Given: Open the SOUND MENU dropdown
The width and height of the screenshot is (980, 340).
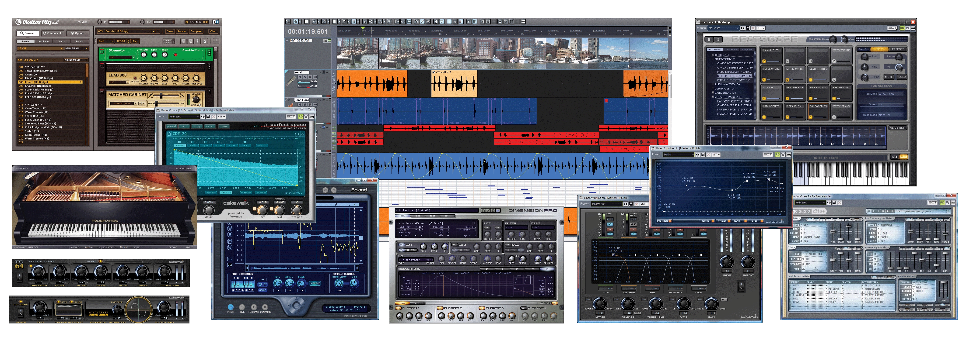Looking at the screenshot, I should 77,60.
